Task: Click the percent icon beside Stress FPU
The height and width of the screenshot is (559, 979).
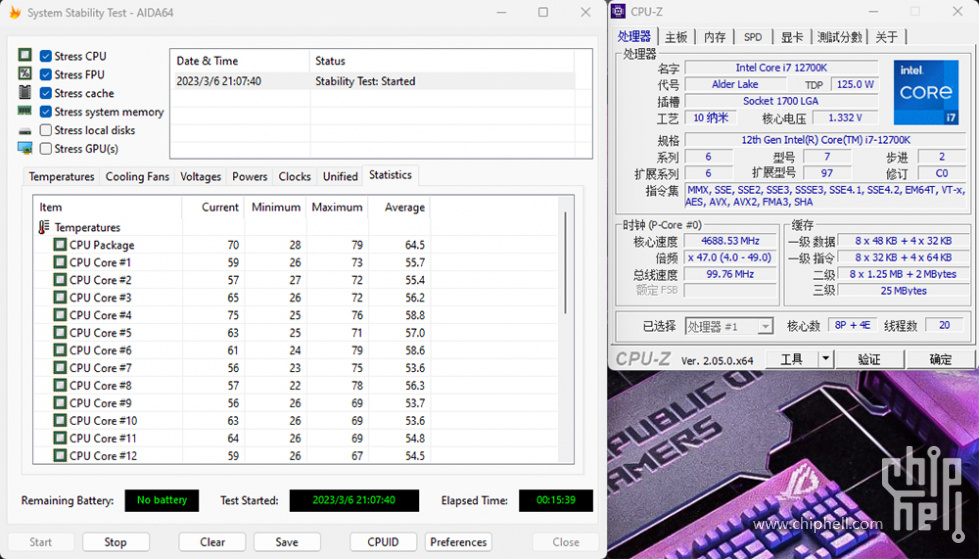Action: point(25,74)
